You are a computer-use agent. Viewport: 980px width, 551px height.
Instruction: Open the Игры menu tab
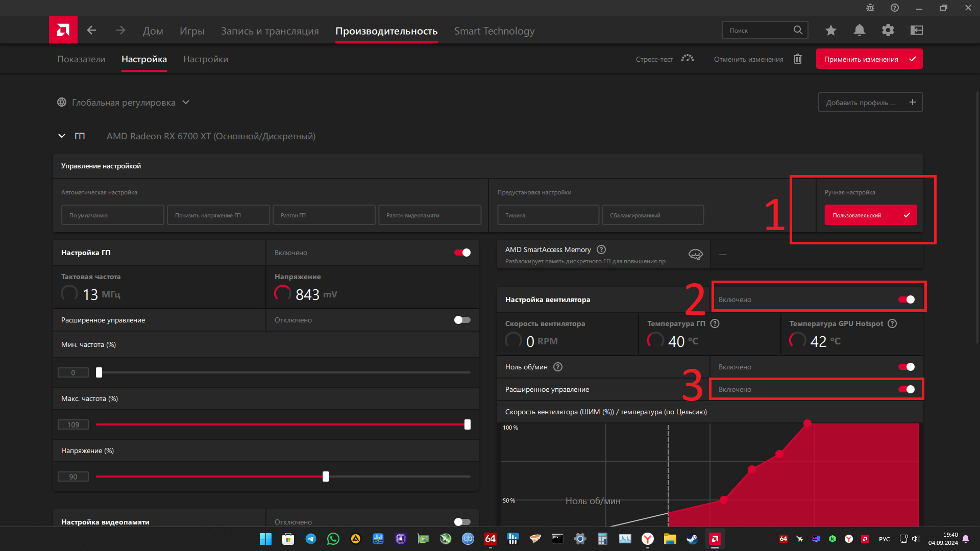click(192, 31)
